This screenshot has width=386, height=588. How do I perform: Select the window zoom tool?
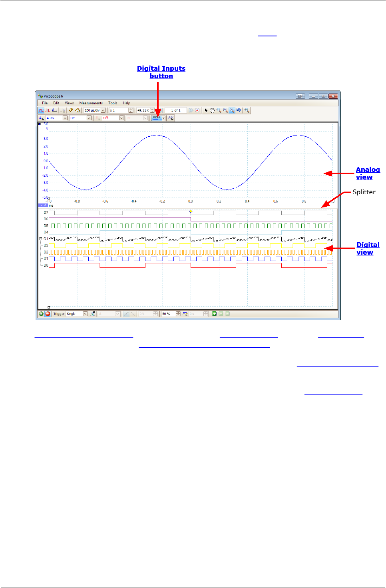(x=219, y=110)
